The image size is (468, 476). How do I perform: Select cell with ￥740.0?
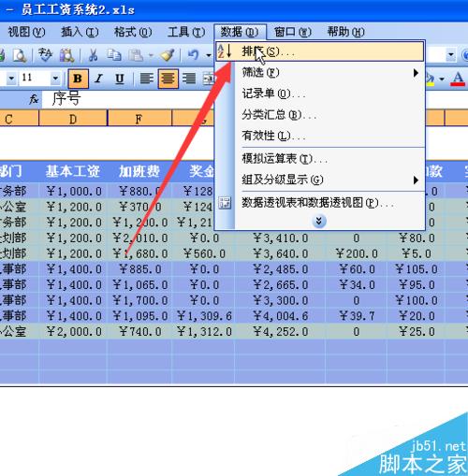[x=139, y=331]
